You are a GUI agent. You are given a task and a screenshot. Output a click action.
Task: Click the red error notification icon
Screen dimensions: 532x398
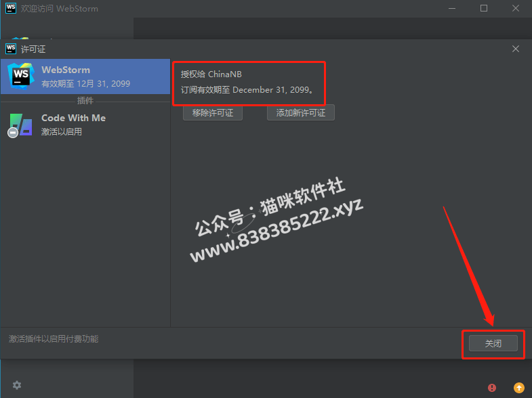click(492, 387)
